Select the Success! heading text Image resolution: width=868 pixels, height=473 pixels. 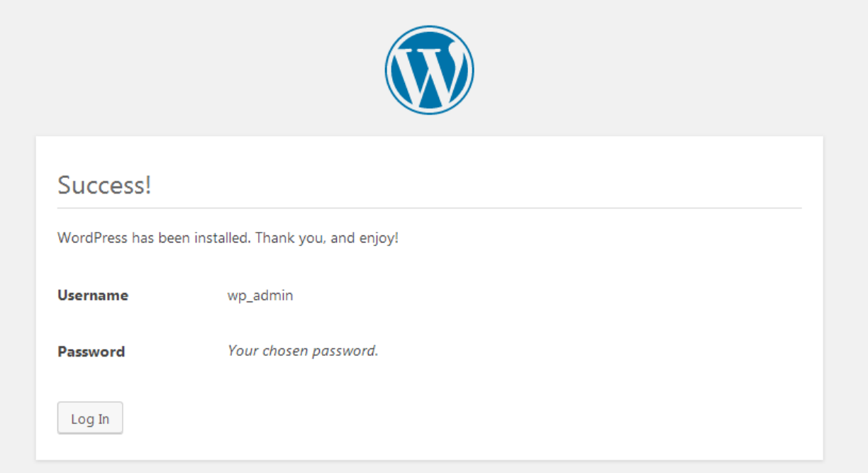coord(104,185)
